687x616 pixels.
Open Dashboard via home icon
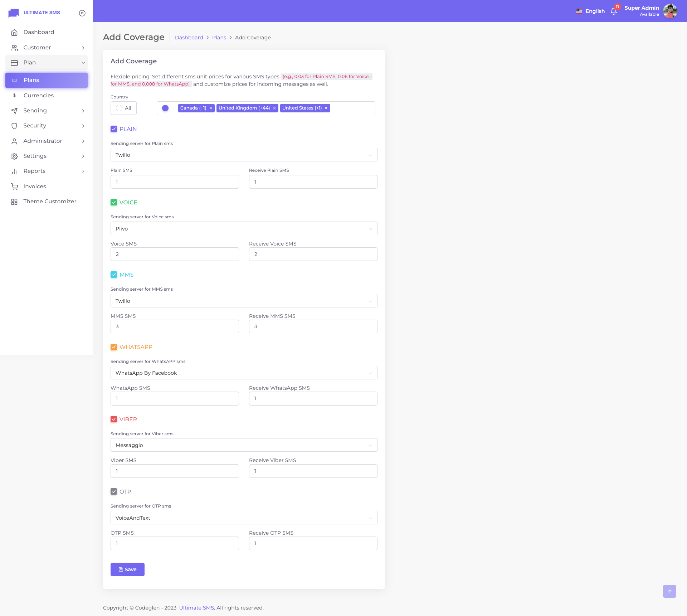coord(14,32)
